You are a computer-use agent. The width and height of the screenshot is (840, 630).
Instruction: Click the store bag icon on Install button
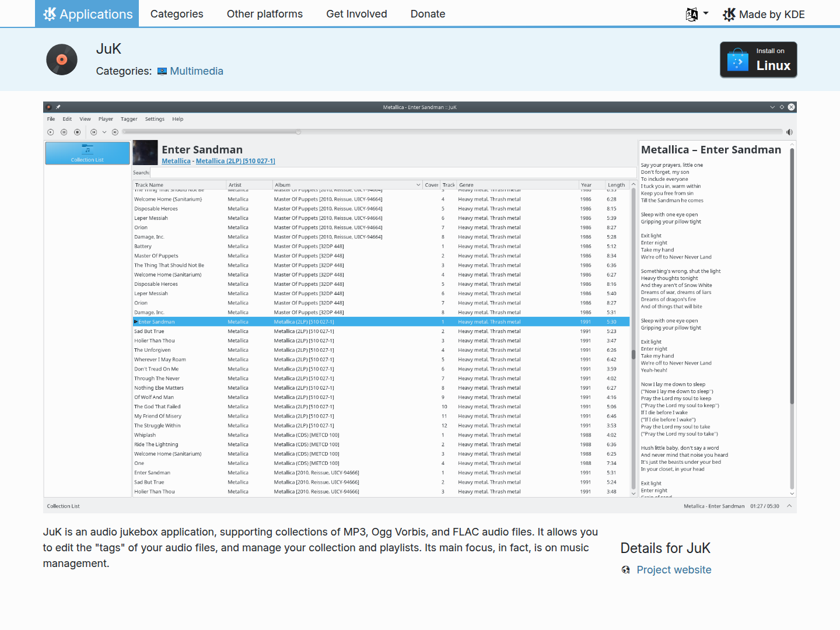click(738, 60)
